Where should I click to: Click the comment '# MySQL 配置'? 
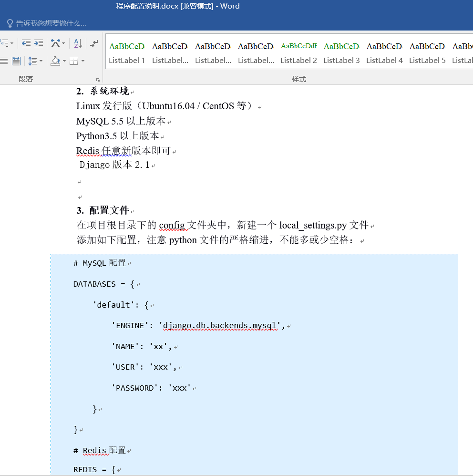point(100,263)
